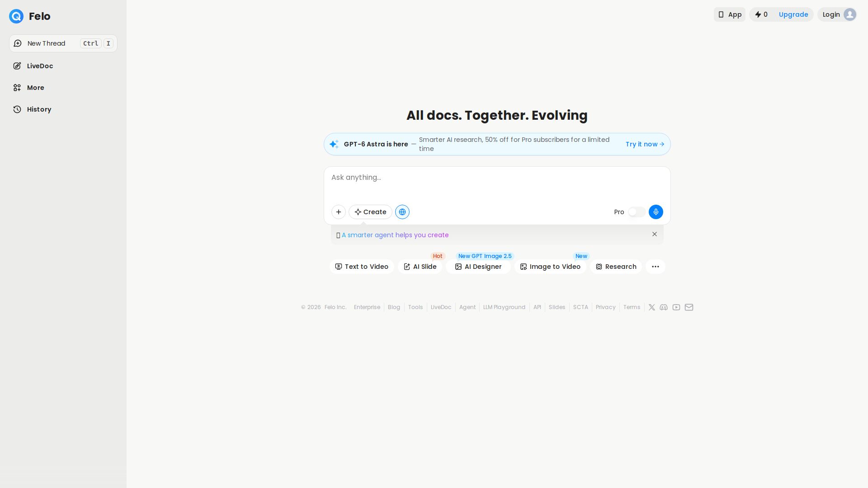Show more tools via ellipsis button
Image resolution: width=868 pixels, height=488 pixels.
(x=656, y=267)
